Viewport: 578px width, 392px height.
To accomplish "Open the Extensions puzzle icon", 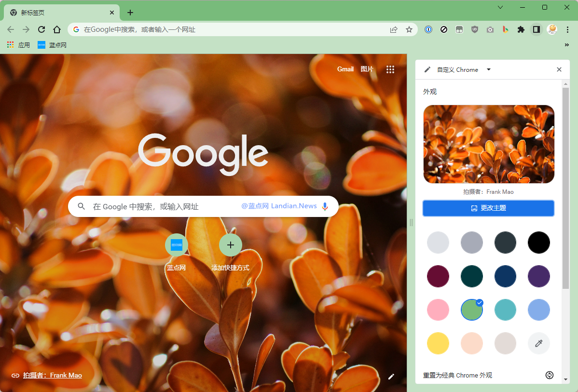I will click(x=521, y=29).
